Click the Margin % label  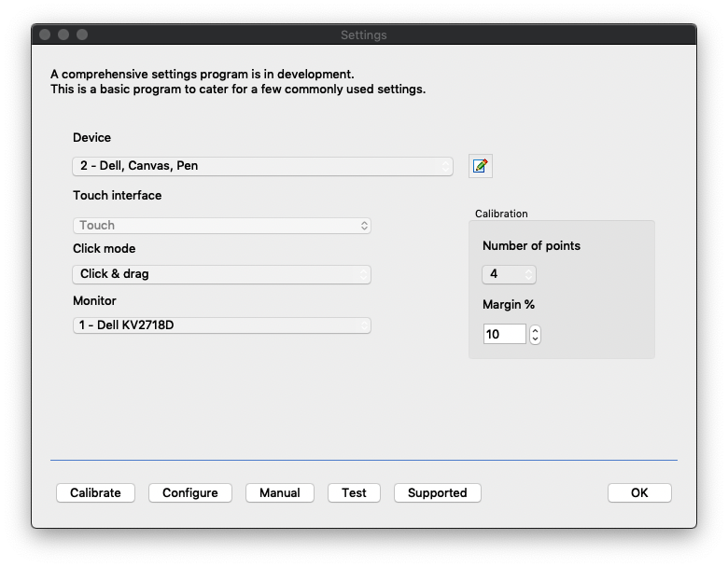point(509,305)
